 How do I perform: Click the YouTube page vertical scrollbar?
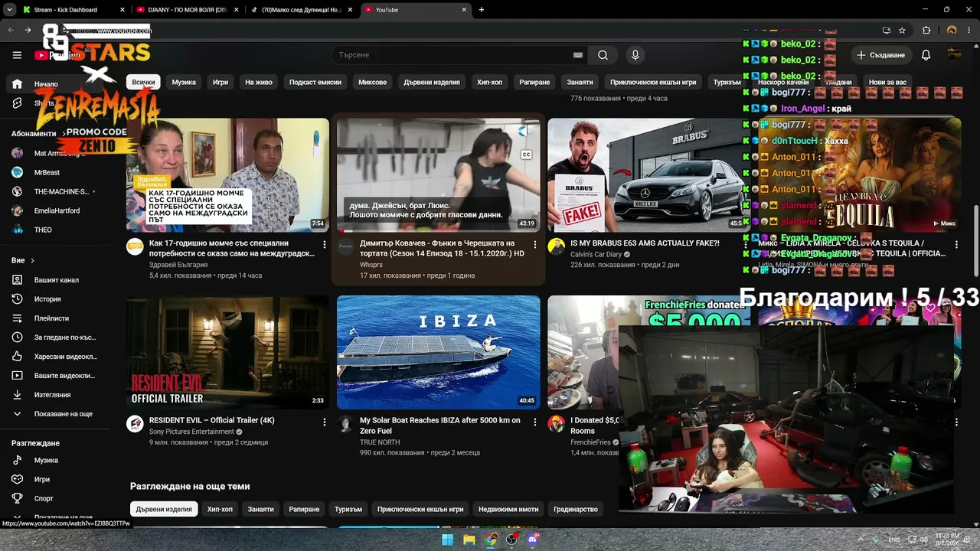click(x=975, y=241)
